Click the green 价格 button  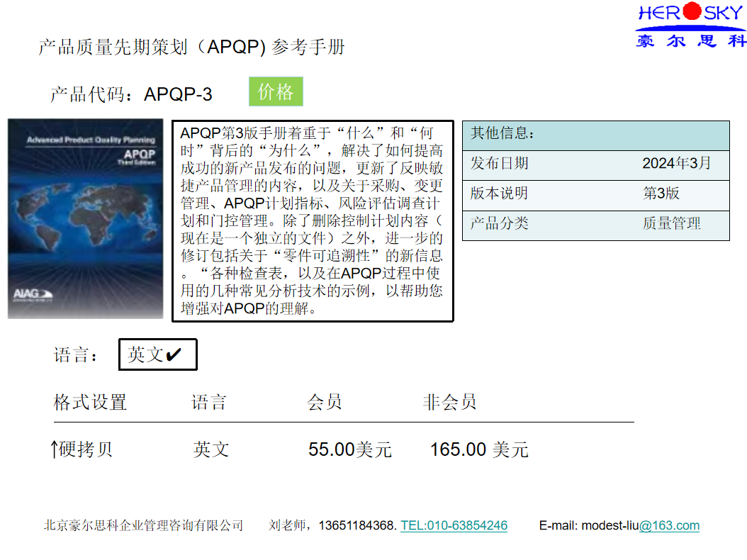click(276, 91)
